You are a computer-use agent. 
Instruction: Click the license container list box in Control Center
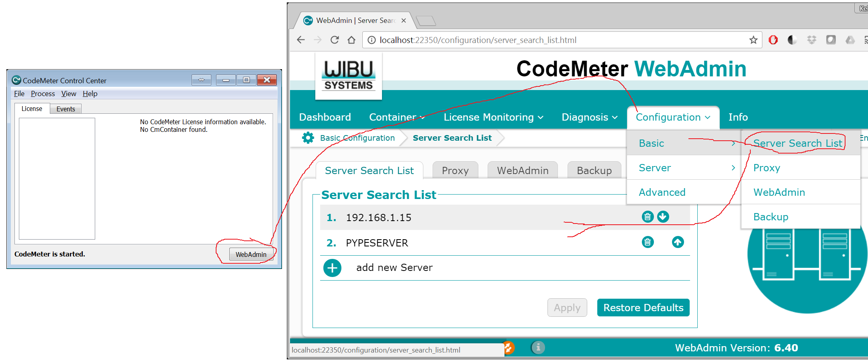(x=57, y=178)
